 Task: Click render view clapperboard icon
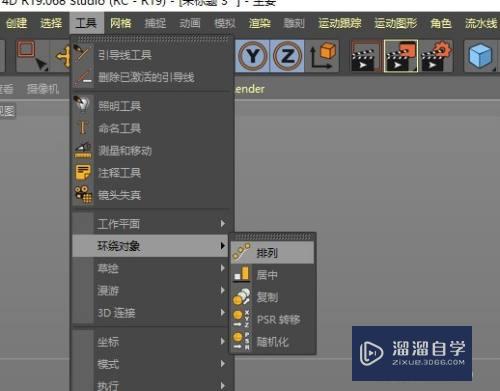click(366, 56)
